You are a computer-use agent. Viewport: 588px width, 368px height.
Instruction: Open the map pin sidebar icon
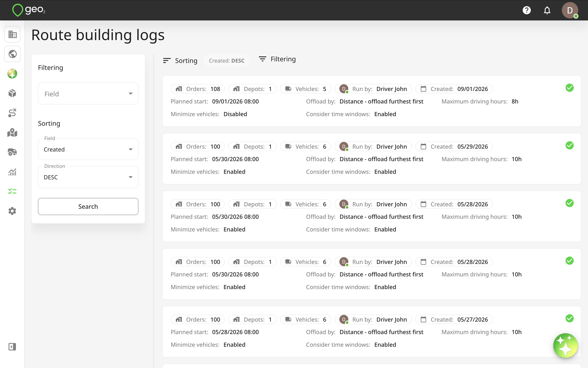point(12,133)
